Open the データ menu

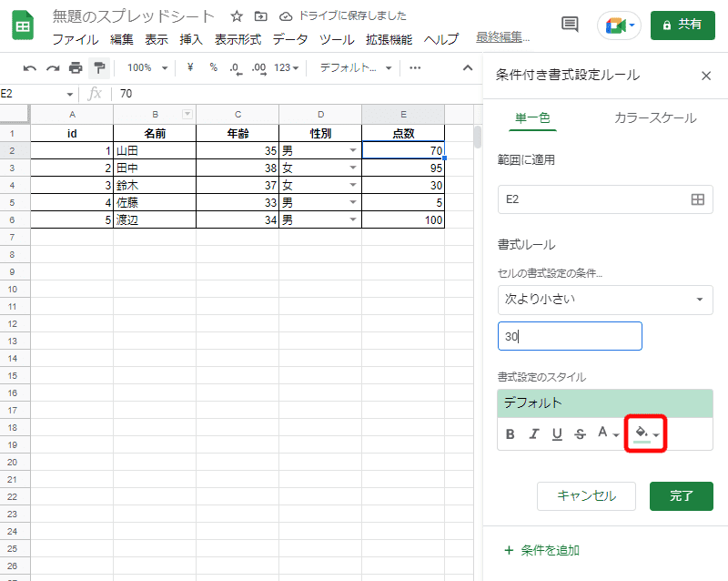pyautogui.click(x=288, y=40)
